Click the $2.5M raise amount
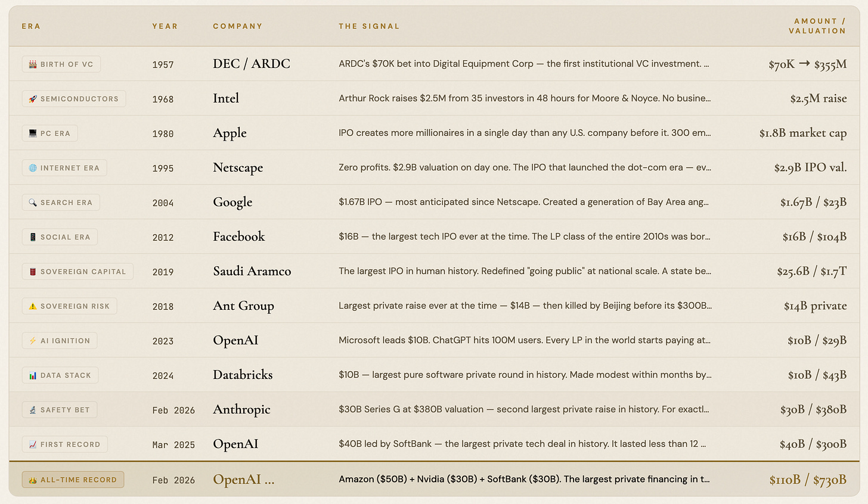The image size is (868, 504). click(x=819, y=99)
